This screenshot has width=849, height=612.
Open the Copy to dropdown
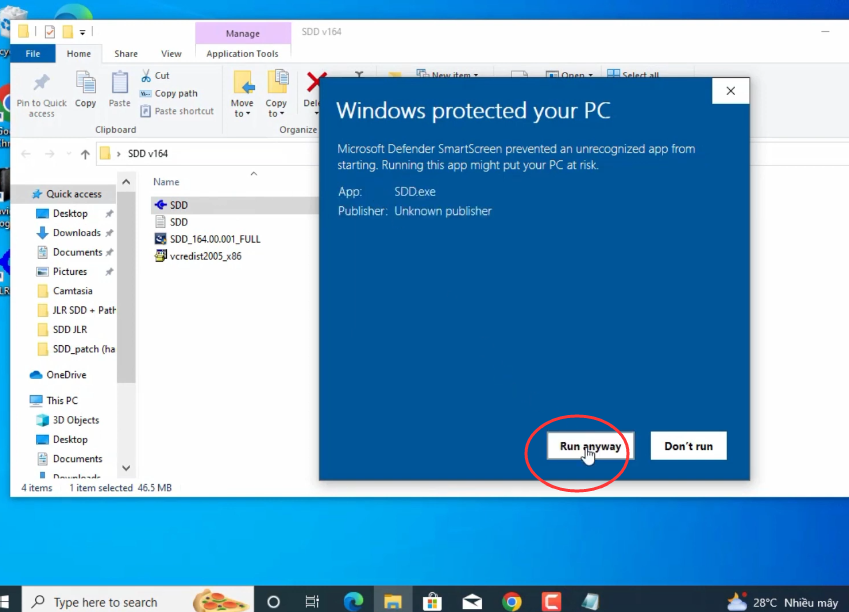click(276, 94)
